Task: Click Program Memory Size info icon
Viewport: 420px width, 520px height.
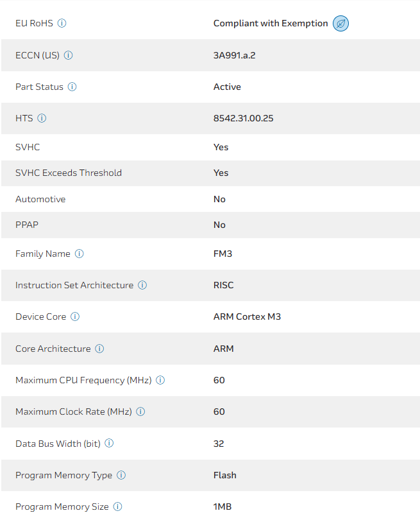Action: pyautogui.click(x=118, y=507)
